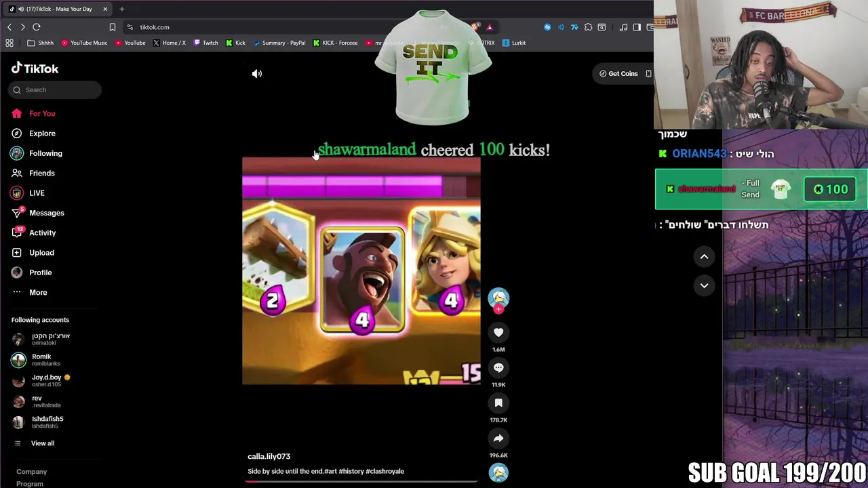Viewport: 868px width, 488px height.
Task: Bookmark this page in browser
Action: click(x=113, y=27)
